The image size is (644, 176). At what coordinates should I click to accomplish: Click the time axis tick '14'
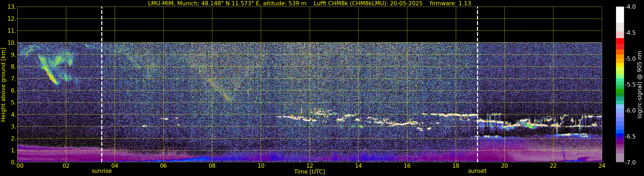point(358,166)
